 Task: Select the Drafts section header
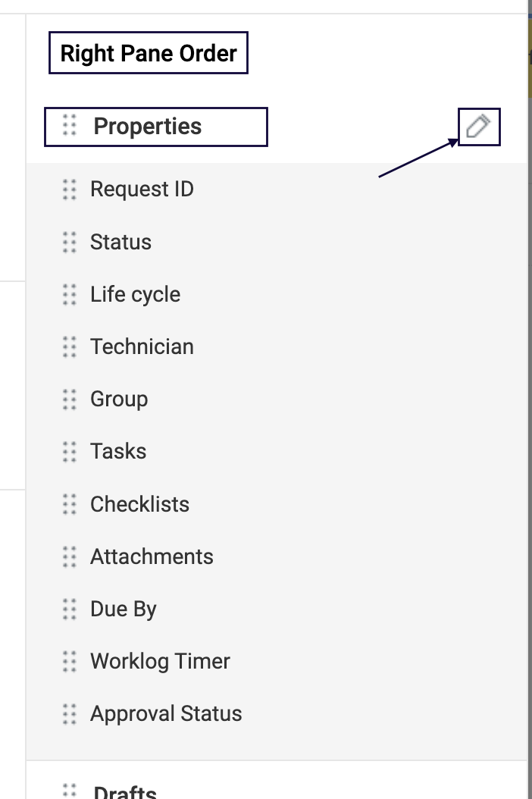point(125,793)
